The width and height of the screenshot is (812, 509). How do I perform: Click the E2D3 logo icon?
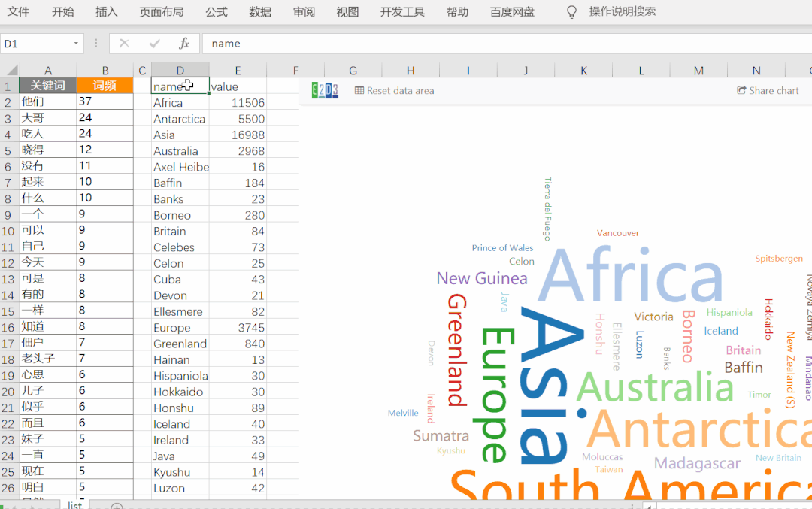coord(325,91)
